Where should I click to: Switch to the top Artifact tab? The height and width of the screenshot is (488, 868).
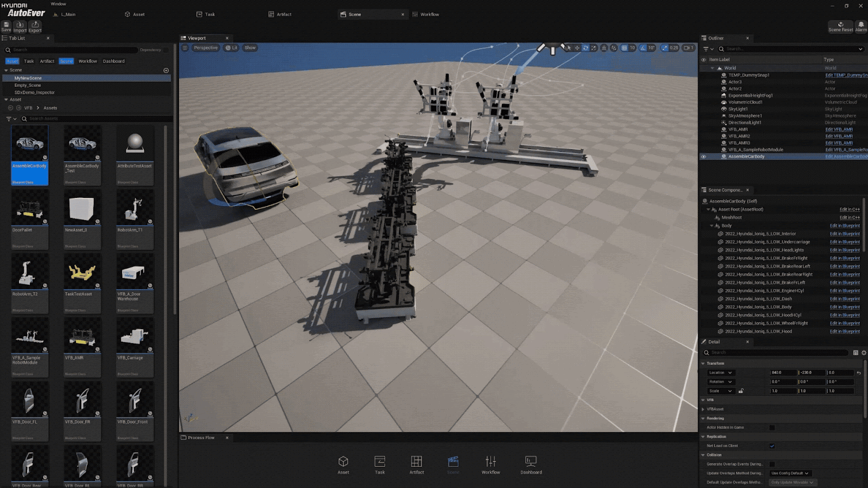[280, 15]
